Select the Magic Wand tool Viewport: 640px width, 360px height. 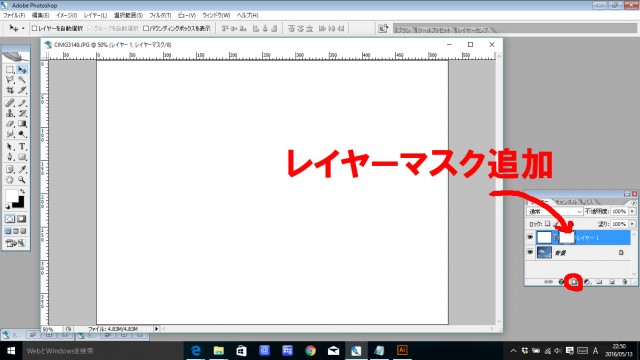[22, 80]
